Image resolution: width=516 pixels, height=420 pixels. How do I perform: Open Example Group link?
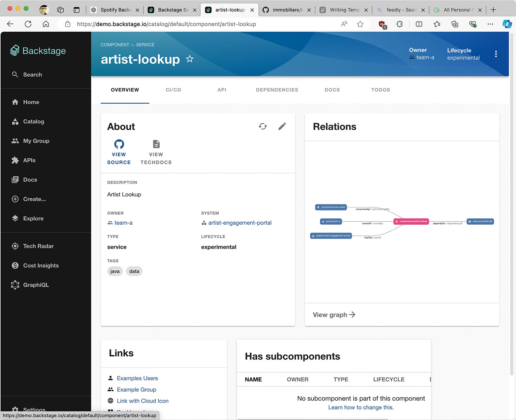(x=137, y=390)
